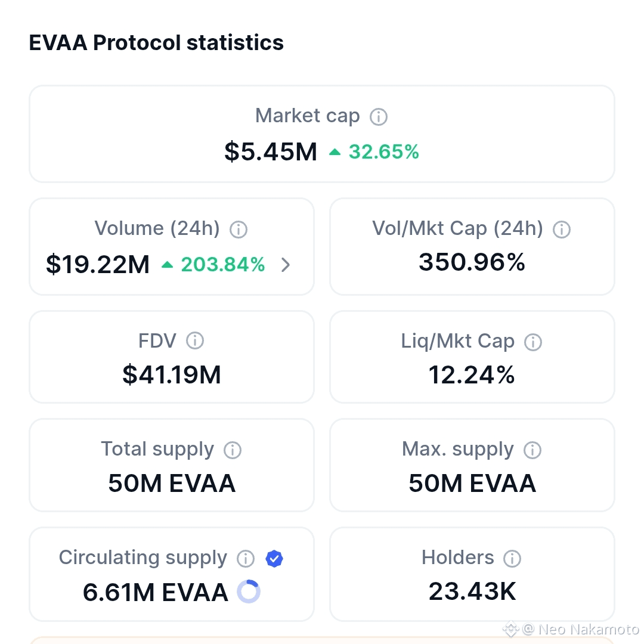Click the blue verified checkmark badge
This screenshot has width=644, height=644.
coord(274,559)
